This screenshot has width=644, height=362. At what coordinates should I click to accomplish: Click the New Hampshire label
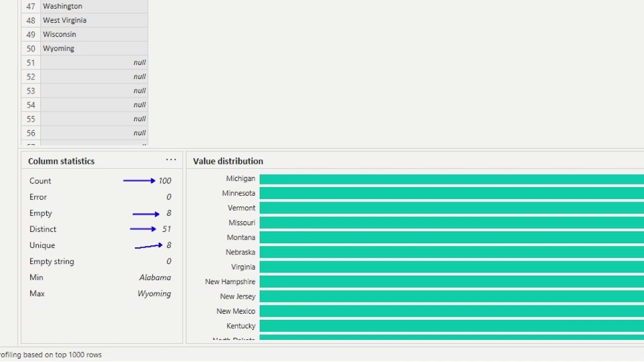click(230, 282)
